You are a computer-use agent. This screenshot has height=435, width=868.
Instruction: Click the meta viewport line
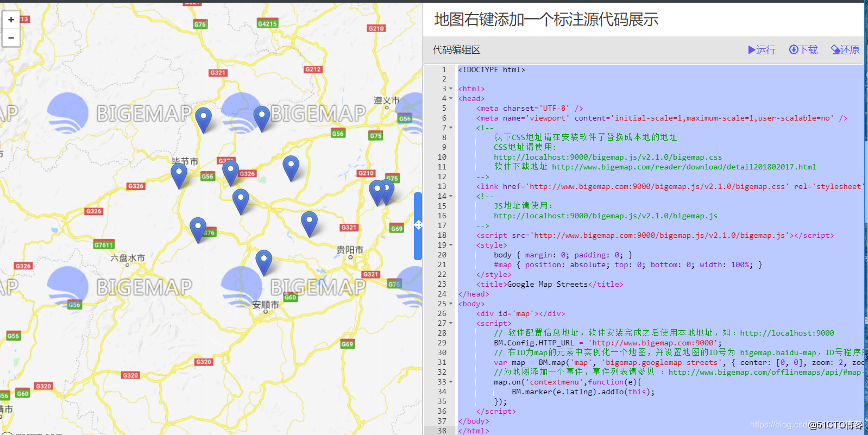pyautogui.click(x=662, y=118)
